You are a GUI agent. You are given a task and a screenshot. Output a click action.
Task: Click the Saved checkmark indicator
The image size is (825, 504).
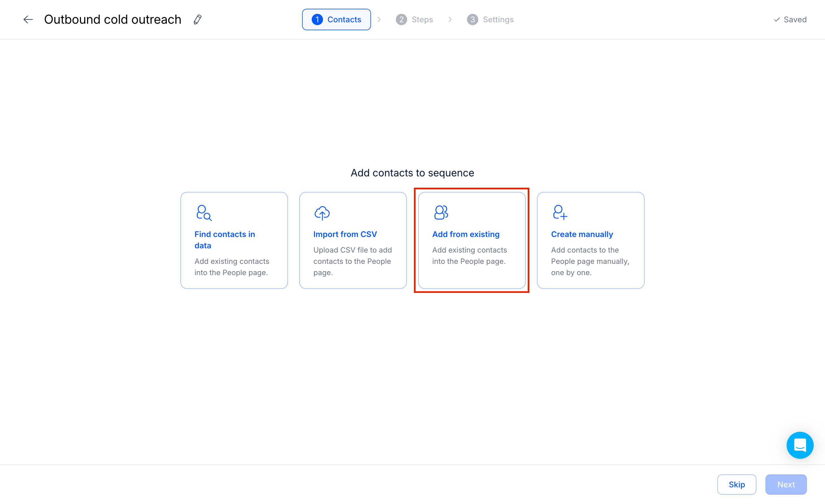[x=790, y=19]
